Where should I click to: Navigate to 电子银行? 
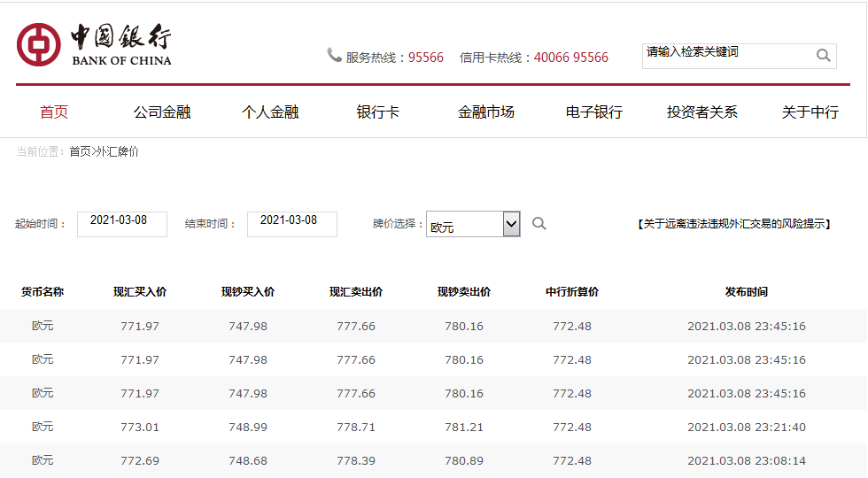coord(594,112)
